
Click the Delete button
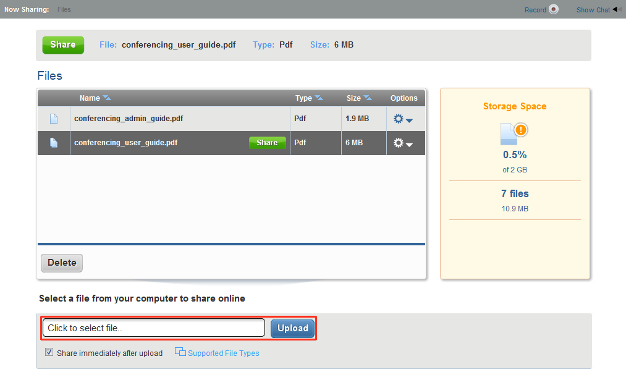[x=62, y=263]
